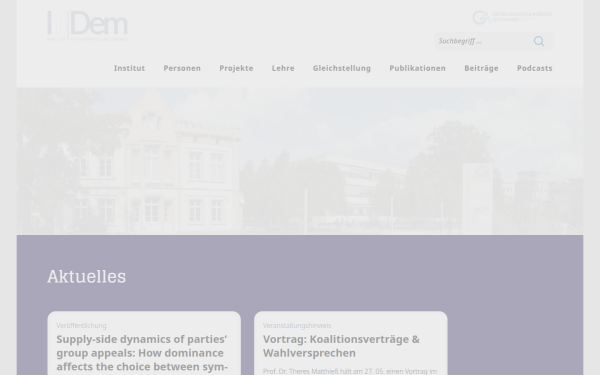
Task: Click the IfDem institute logo
Action: [x=87, y=25]
